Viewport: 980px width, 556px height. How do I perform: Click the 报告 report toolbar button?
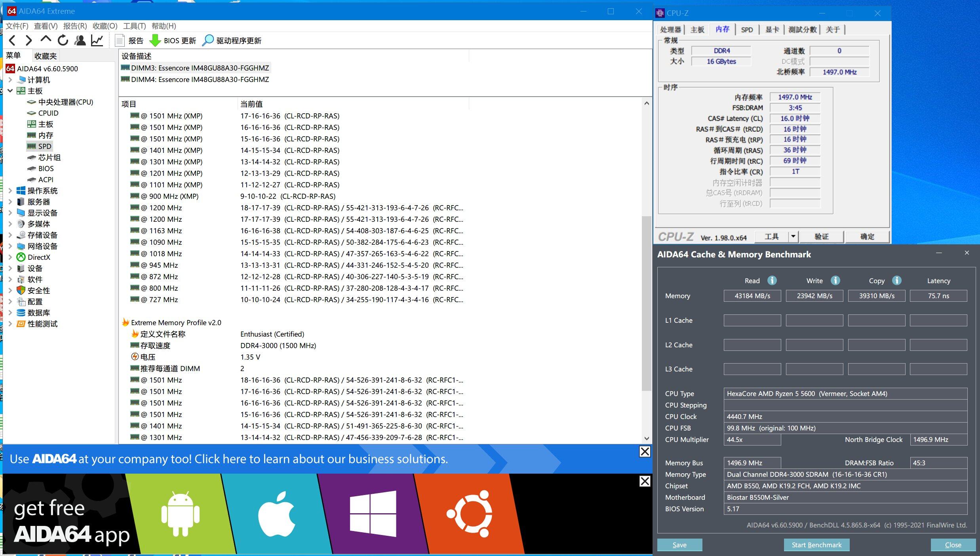pyautogui.click(x=129, y=40)
